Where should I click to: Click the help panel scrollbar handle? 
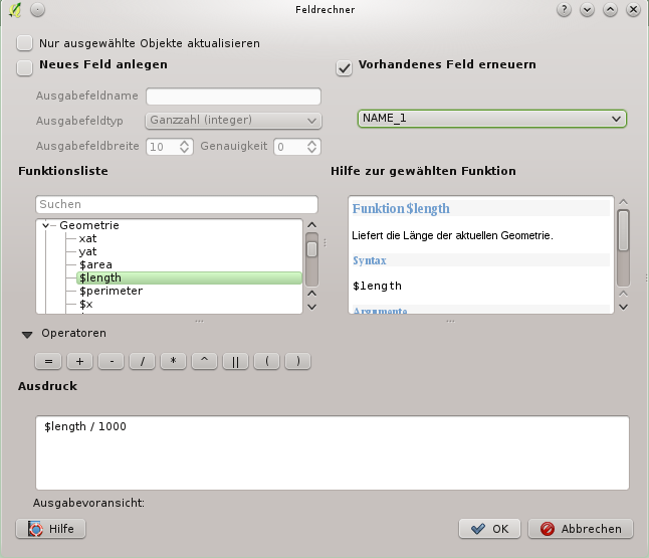(x=623, y=230)
